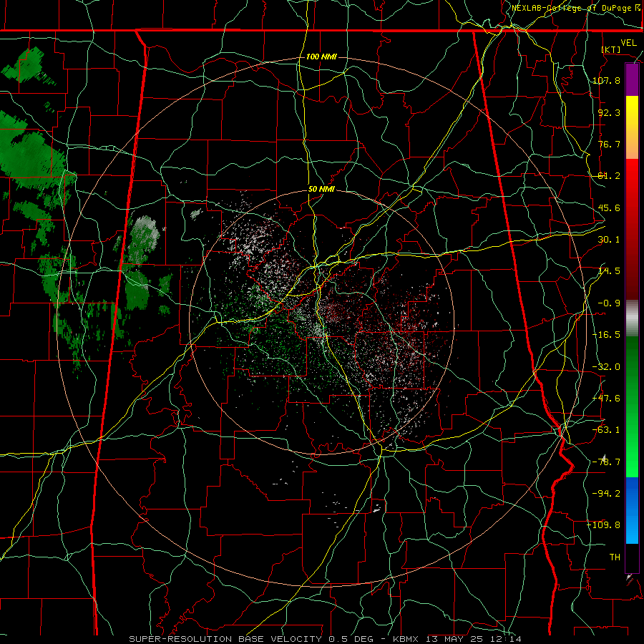Pick the yellow-orange segment of the color bar
644x644 pixels.
(632, 127)
